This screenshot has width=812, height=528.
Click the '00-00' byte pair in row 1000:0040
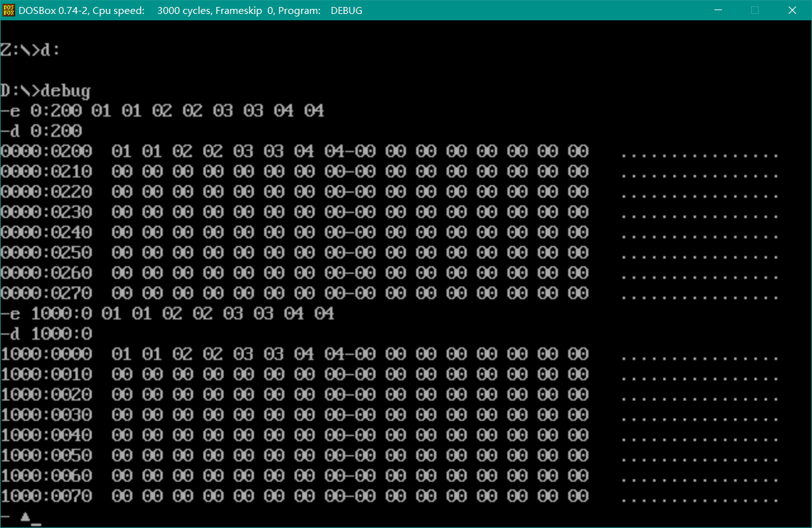point(350,435)
